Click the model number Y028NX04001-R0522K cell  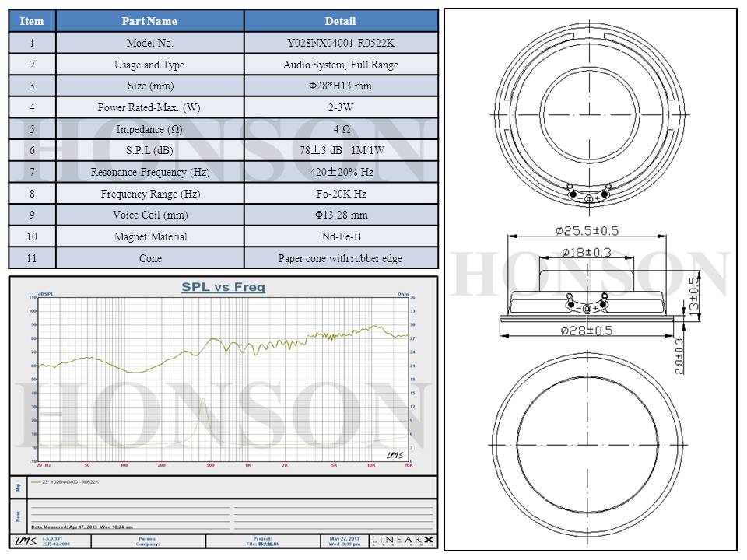pyautogui.click(x=340, y=44)
